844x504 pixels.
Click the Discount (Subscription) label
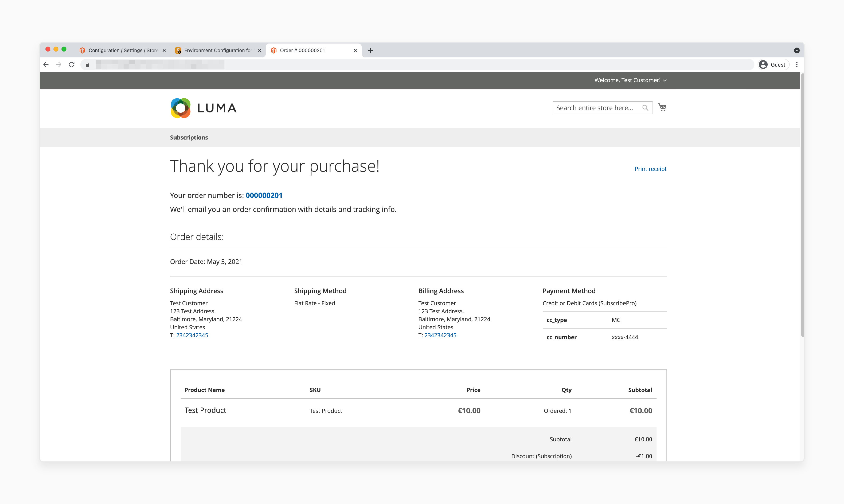541,456
